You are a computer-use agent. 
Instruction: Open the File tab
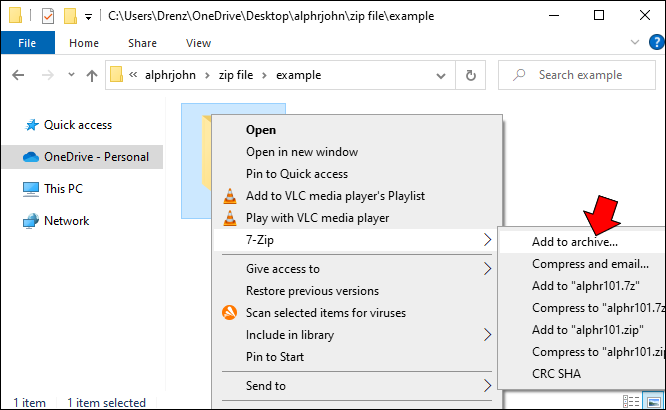pyautogui.click(x=27, y=43)
